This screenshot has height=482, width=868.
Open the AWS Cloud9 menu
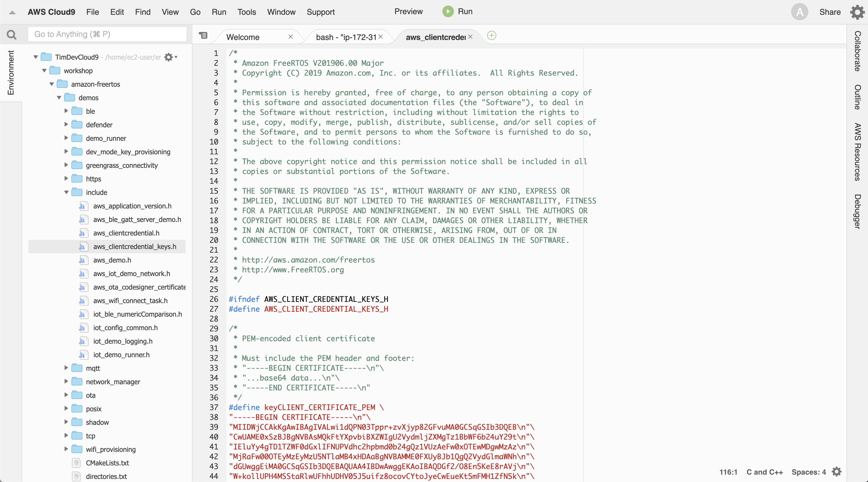(x=51, y=12)
